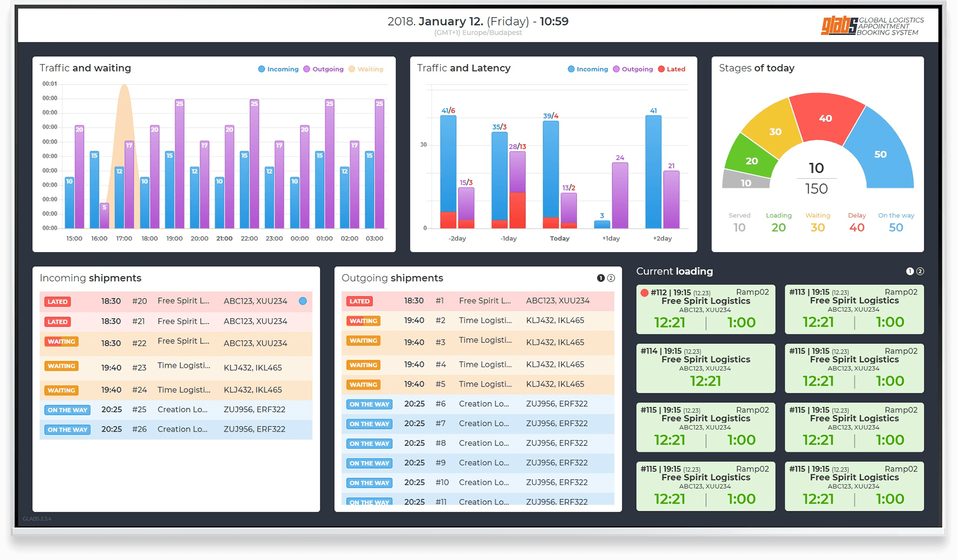Image resolution: width=957 pixels, height=560 pixels.
Task: Toggle Lated legend in Traffic and Latency
Action: pos(672,69)
